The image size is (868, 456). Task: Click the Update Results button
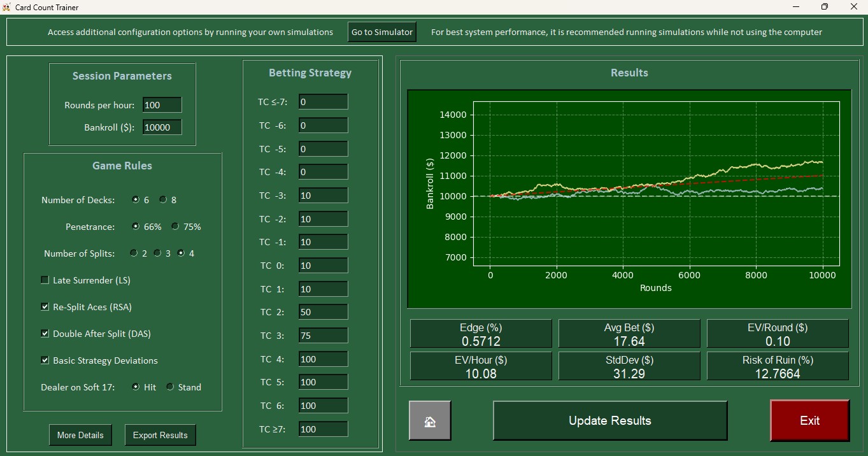[610, 420]
